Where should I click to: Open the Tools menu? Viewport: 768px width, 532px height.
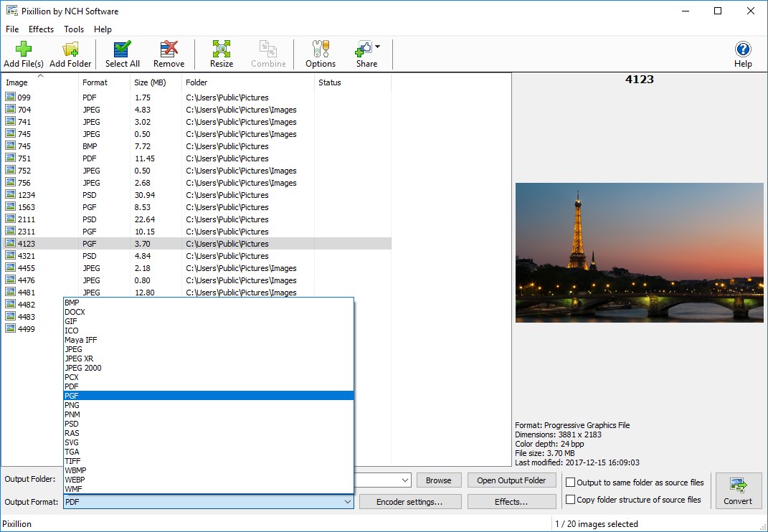click(73, 29)
